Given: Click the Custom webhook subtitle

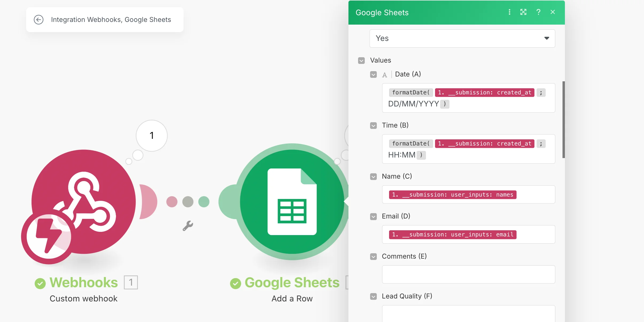Looking at the screenshot, I should (84, 298).
